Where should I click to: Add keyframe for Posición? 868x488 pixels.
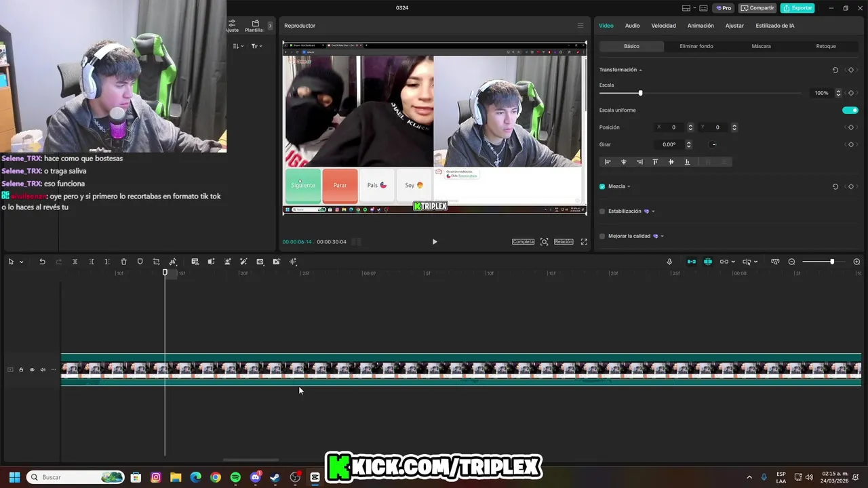pyautogui.click(x=850, y=127)
